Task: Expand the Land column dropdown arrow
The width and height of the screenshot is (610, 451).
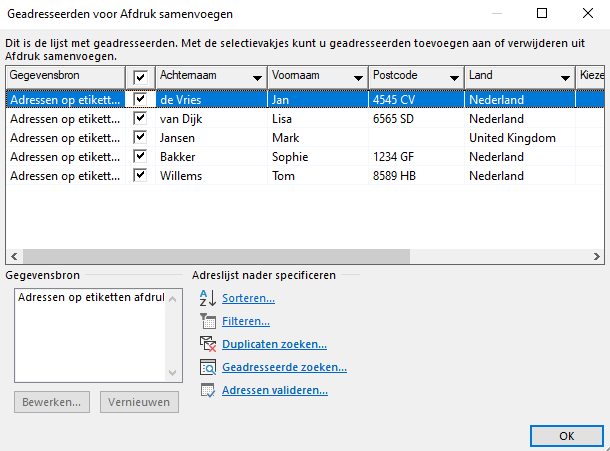Action: [565, 78]
